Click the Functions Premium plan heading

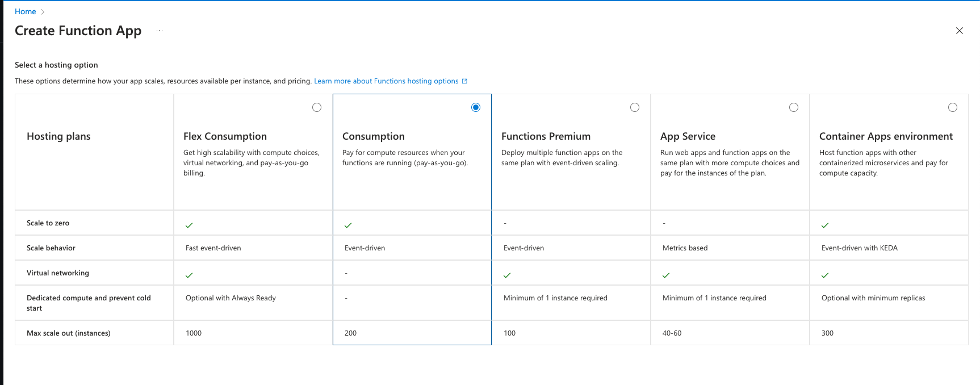tap(546, 136)
